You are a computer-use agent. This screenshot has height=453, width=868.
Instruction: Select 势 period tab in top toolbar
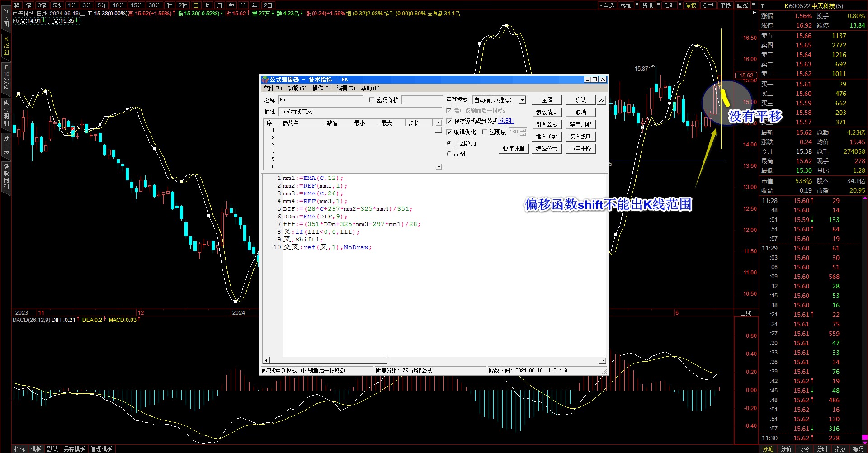(17, 5)
